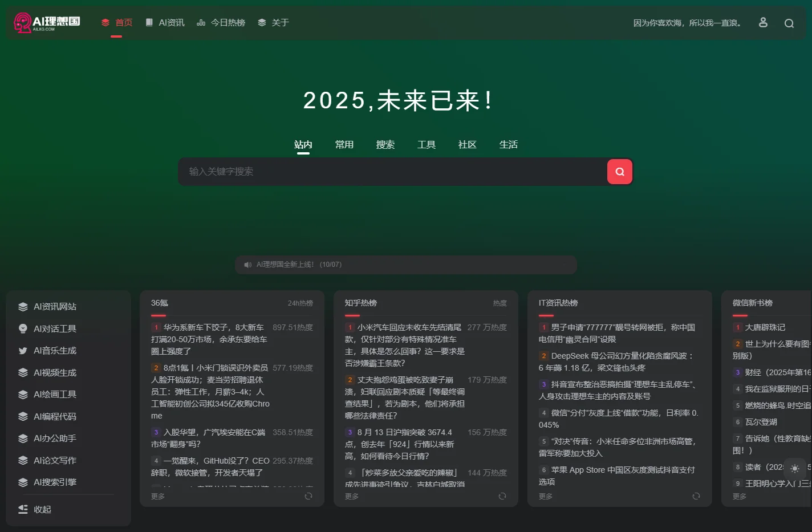The width and height of the screenshot is (812, 532).
Task: Click 更多 under the 36氪 card
Action: 158,497
